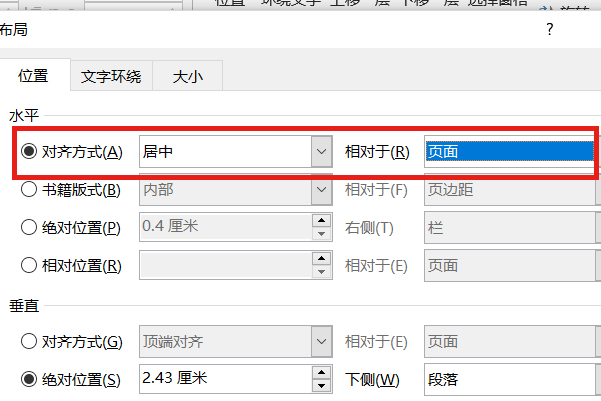Select vertical 对齐方式(G) radio button
The height and width of the screenshot is (401, 601).
click(x=29, y=341)
